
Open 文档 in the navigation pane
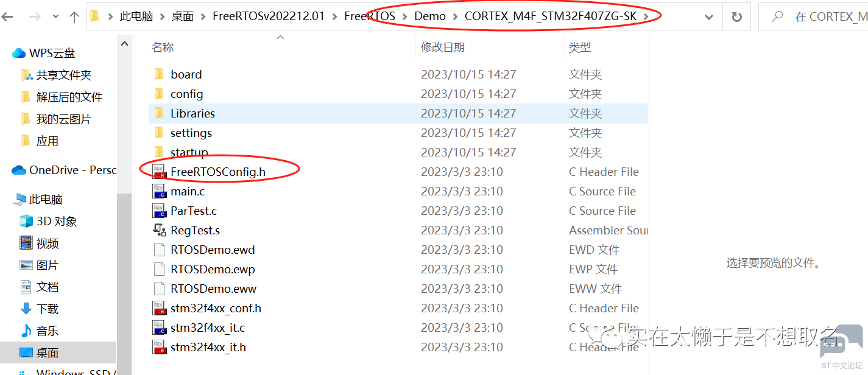pos(48,287)
